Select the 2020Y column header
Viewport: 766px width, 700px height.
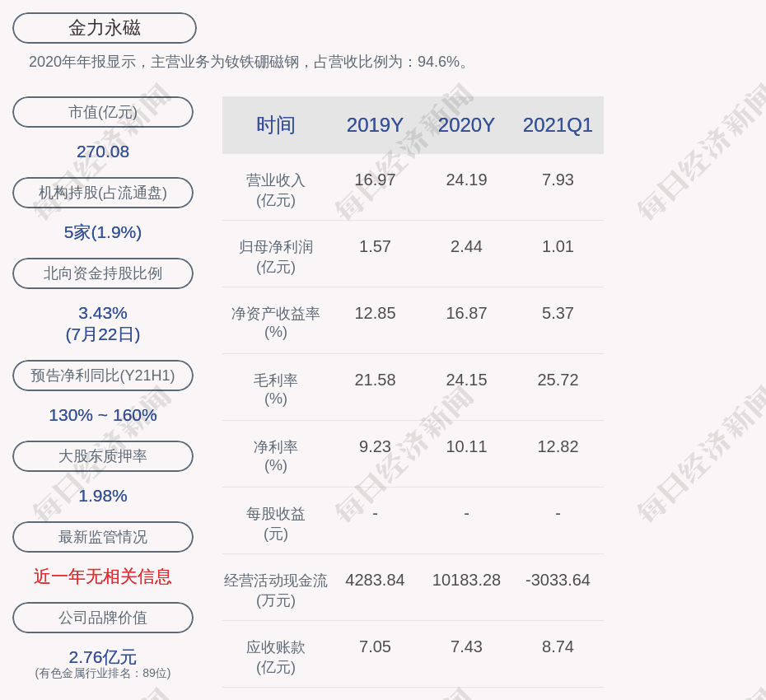click(x=466, y=125)
